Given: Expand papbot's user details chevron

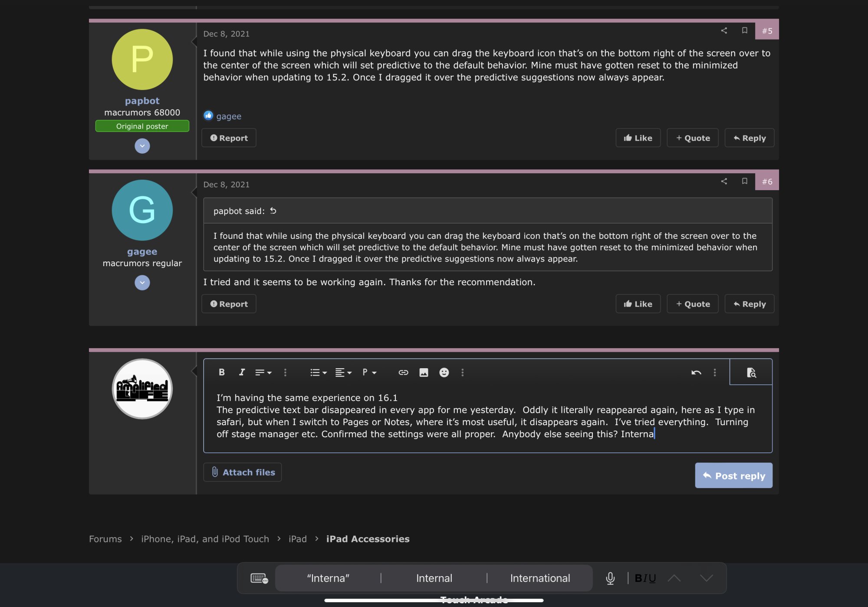Looking at the screenshot, I should click(x=142, y=145).
